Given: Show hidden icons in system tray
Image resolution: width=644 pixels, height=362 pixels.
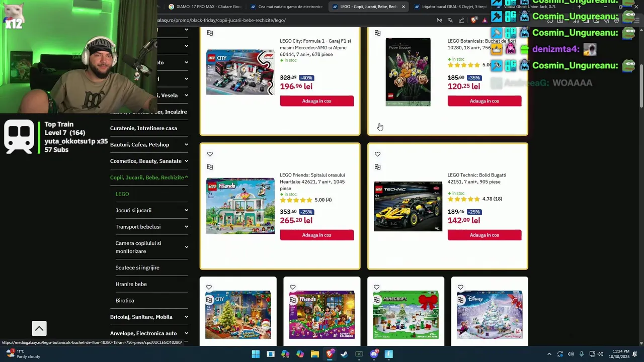Looking at the screenshot, I should coord(549,354).
